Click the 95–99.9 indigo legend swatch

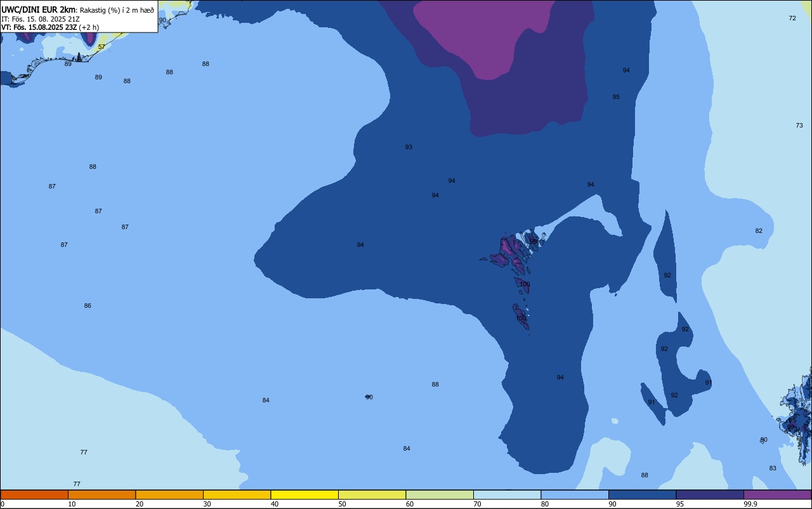(x=710, y=494)
